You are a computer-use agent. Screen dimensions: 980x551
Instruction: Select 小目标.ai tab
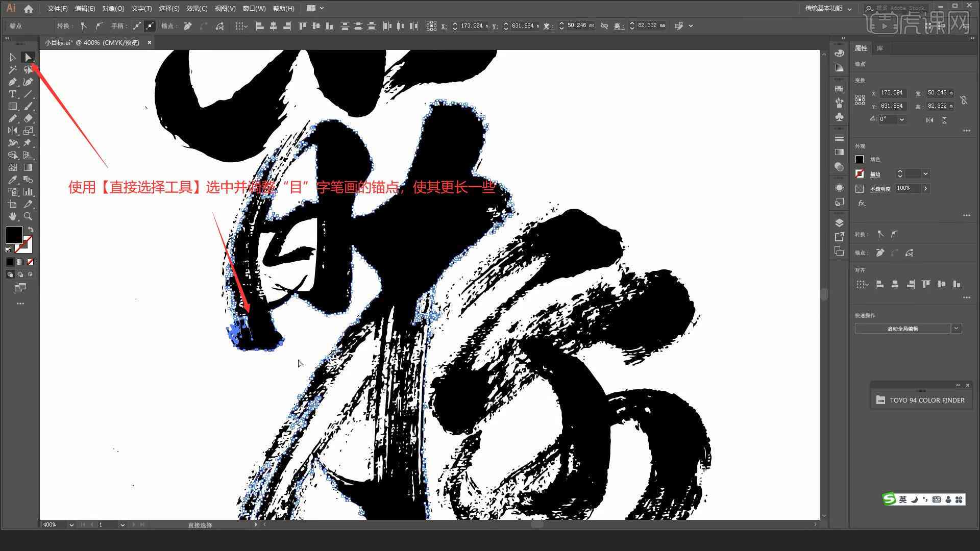coord(93,42)
